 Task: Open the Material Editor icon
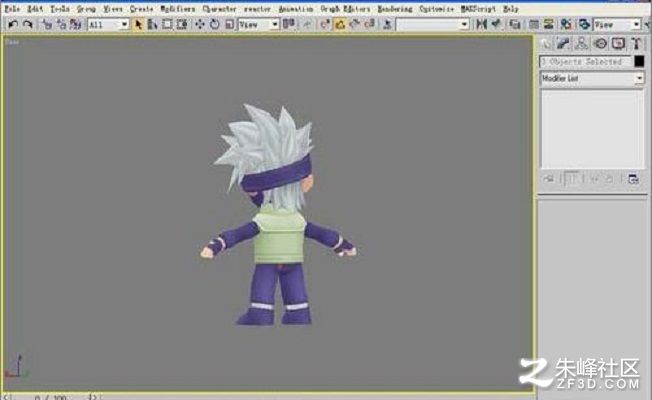pos(566,25)
